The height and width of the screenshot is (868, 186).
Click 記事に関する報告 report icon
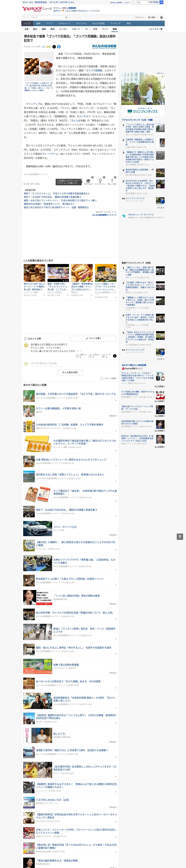(x=32, y=184)
